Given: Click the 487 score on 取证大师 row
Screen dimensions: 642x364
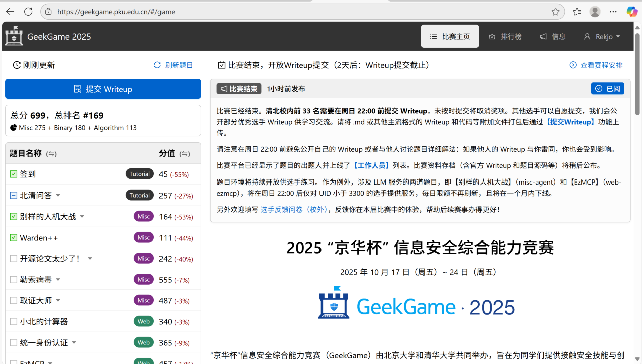Looking at the screenshot, I should [x=166, y=301].
